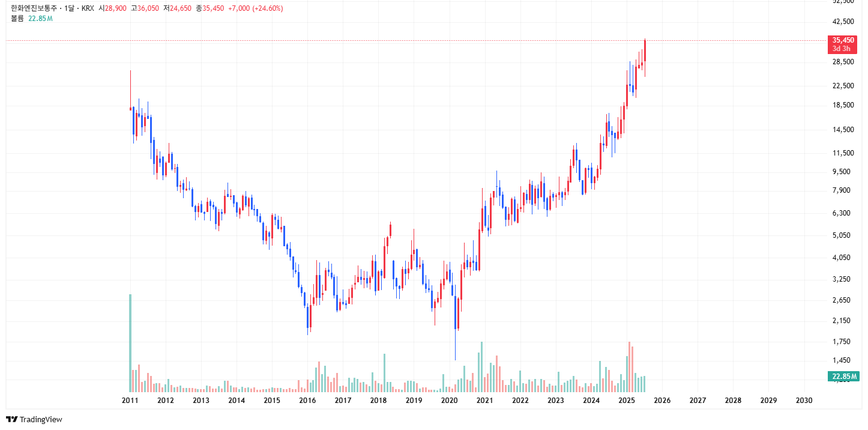The image size is (868, 430).
Task: Click the 11,500 price axis label
Action: (x=843, y=153)
